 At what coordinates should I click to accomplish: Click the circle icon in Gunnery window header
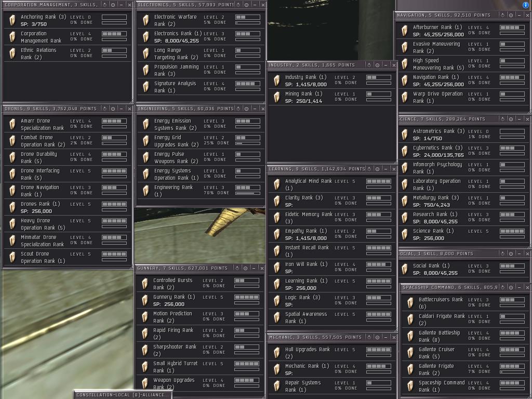click(x=246, y=268)
